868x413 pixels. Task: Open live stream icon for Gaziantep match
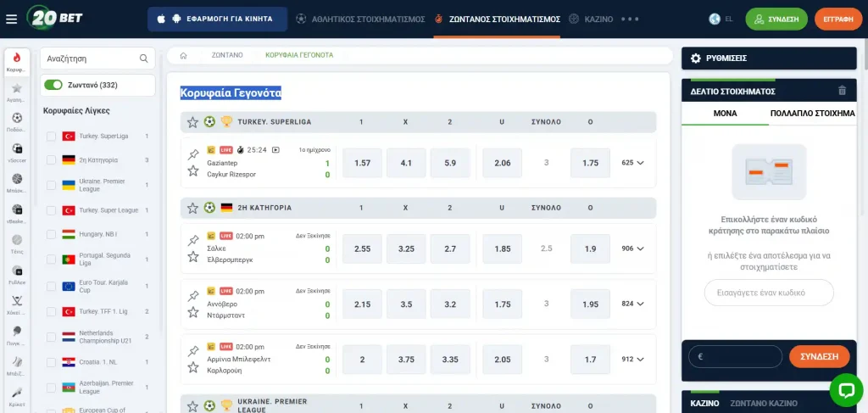[275, 149]
